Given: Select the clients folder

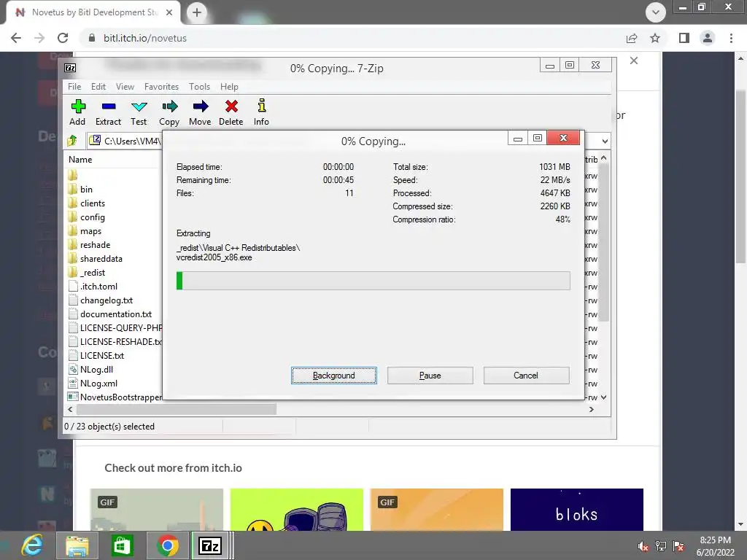Looking at the screenshot, I should 93,203.
